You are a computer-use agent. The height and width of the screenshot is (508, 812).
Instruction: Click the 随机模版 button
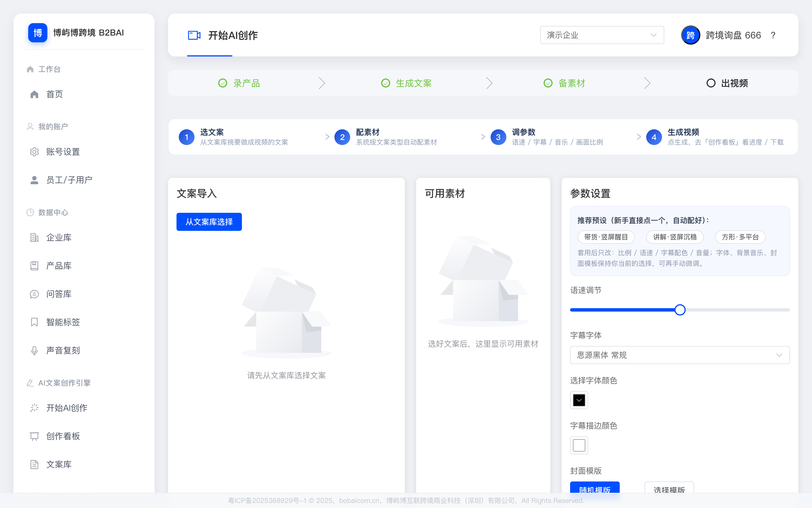tap(595, 487)
